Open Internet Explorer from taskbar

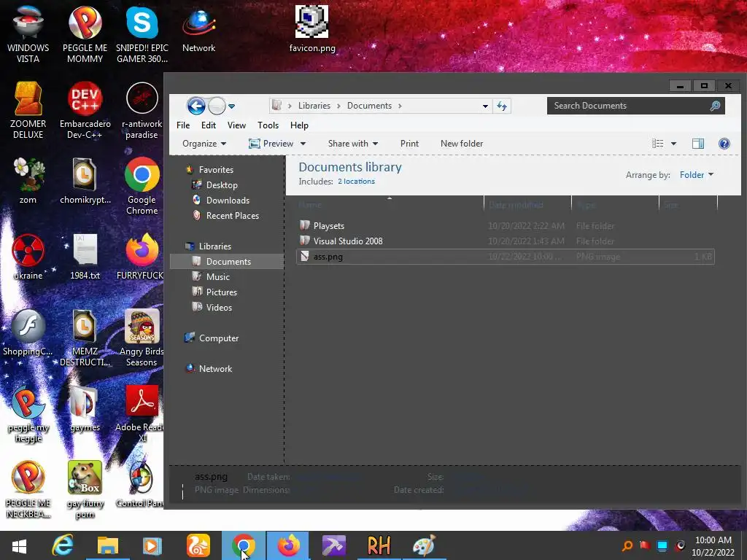click(63, 546)
